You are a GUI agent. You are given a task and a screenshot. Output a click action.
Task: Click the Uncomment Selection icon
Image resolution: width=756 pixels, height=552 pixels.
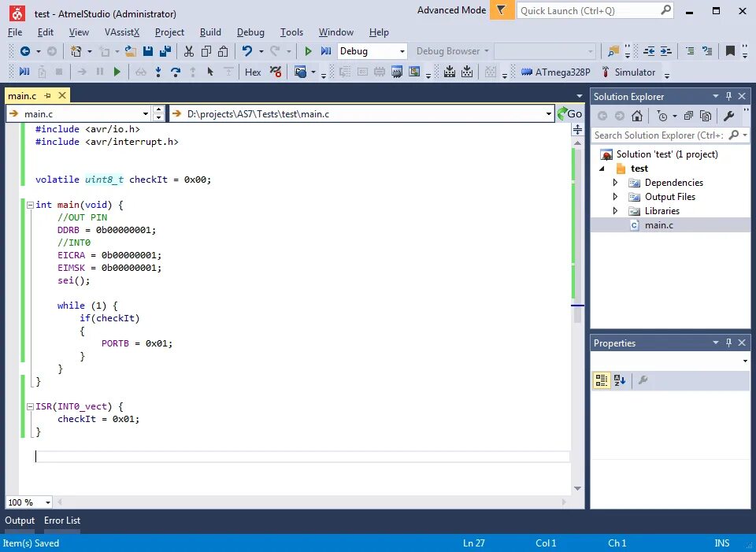coord(707,51)
